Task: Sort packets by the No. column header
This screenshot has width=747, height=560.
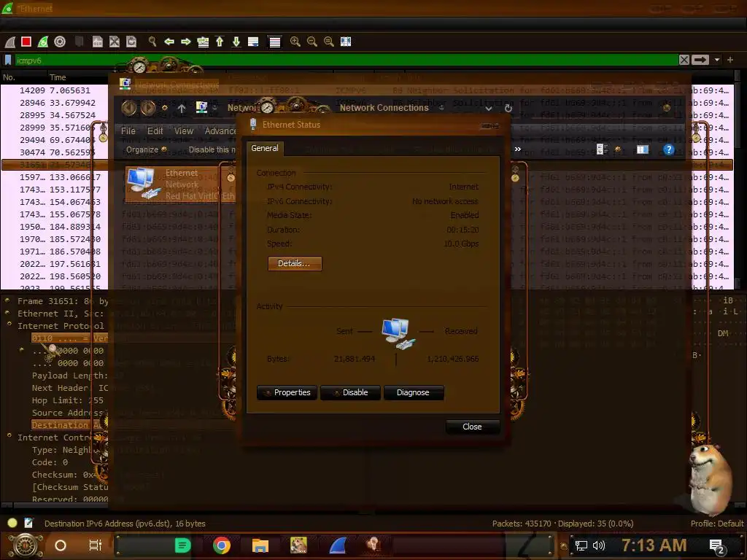Action: click(9, 77)
